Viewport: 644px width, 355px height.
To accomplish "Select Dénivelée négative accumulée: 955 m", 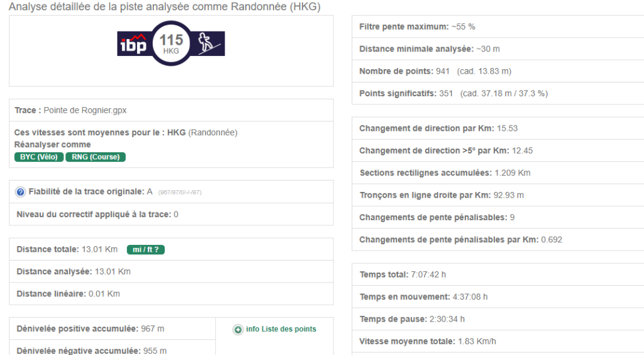I will pos(92,351).
